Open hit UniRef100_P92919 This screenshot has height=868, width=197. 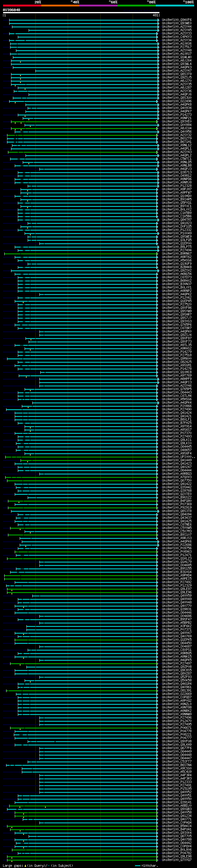[177, 507]
